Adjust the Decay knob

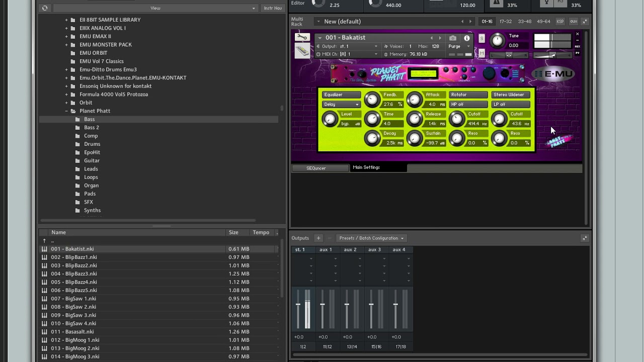[372, 138]
